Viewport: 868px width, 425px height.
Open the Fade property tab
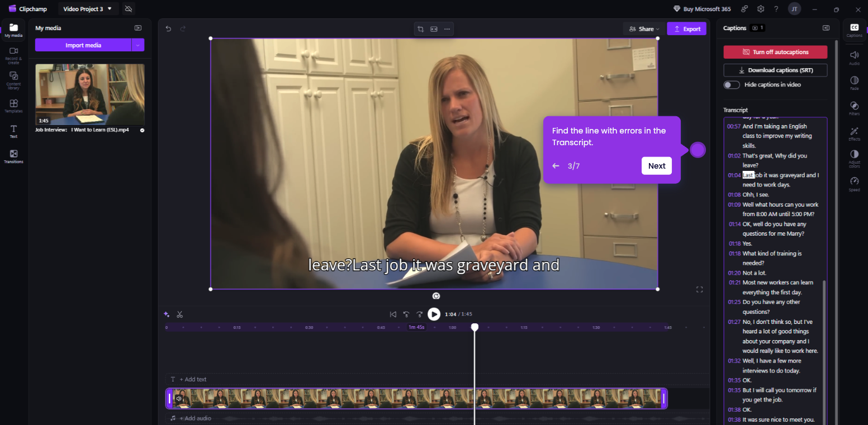coord(854,83)
